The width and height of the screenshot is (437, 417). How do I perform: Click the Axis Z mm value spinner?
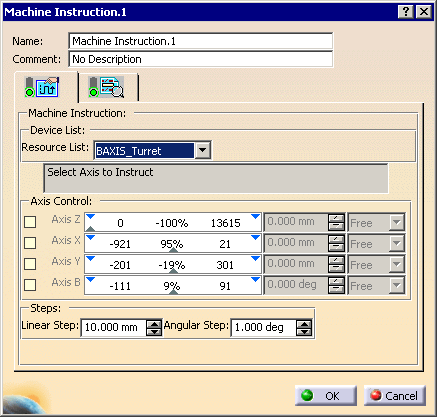click(336, 222)
